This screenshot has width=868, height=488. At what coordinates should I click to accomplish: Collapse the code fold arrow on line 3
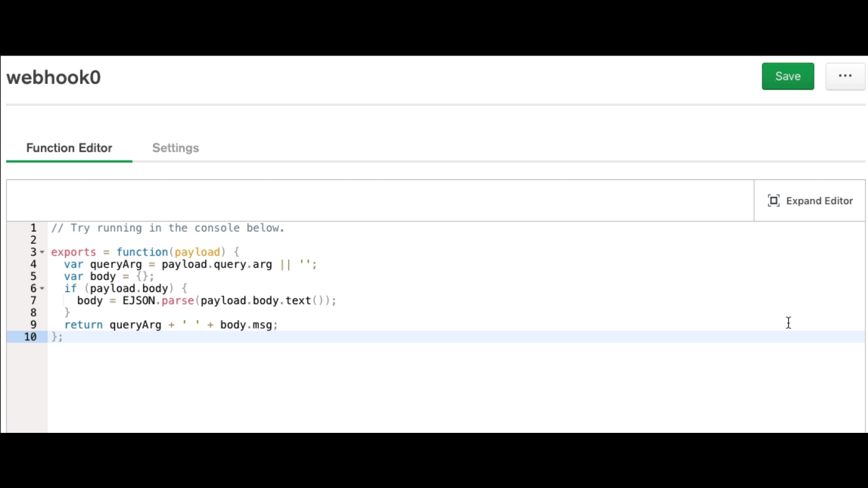pyautogui.click(x=42, y=252)
